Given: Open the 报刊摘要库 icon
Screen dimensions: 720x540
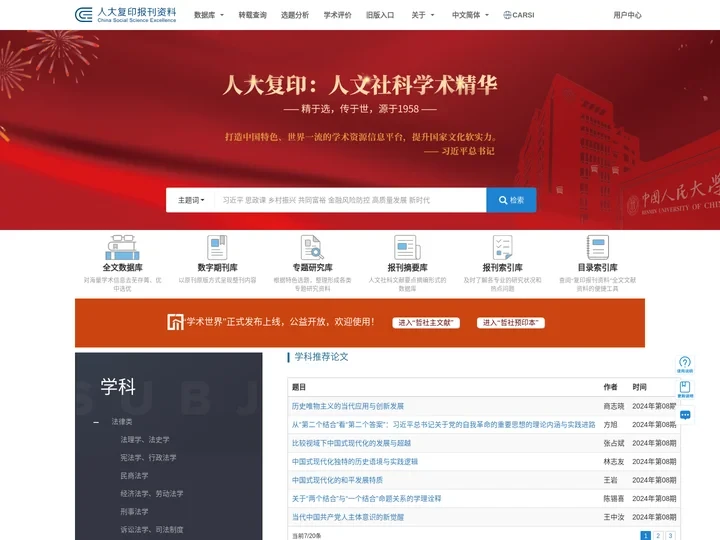Looking at the screenshot, I should point(407,248).
